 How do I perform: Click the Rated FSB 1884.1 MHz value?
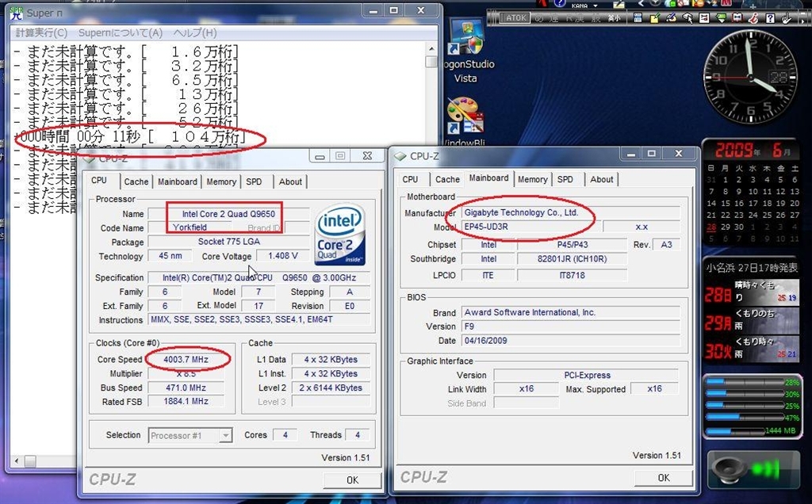coord(186,401)
